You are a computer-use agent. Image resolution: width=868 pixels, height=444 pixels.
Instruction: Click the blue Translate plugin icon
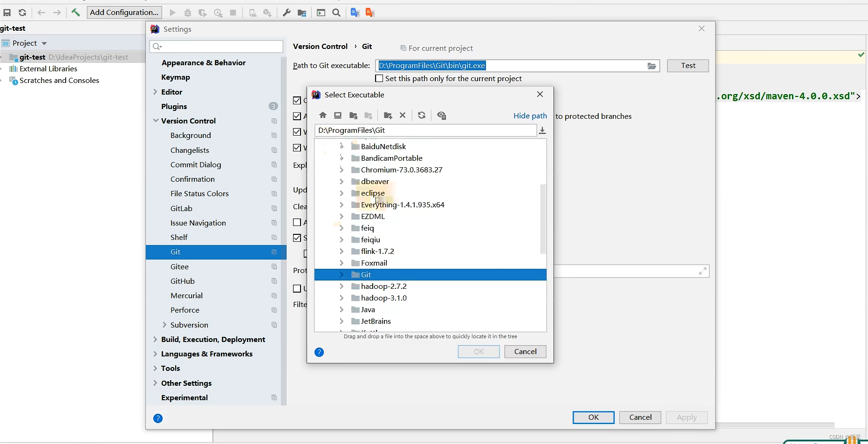[355, 13]
